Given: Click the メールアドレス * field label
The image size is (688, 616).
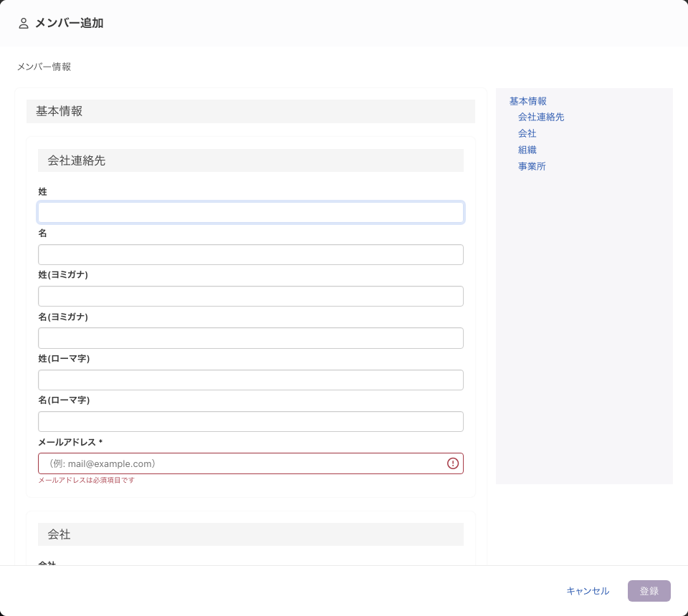Looking at the screenshot, I should point(70,442).
